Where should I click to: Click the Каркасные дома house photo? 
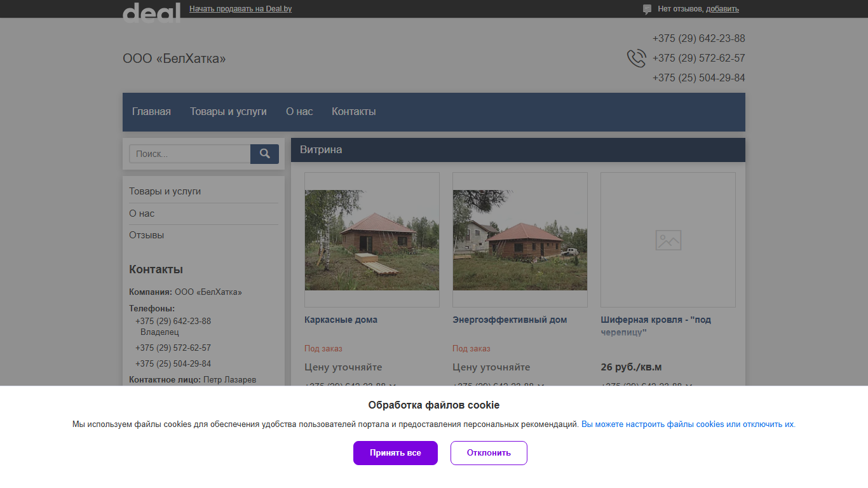tap(372, 240)
